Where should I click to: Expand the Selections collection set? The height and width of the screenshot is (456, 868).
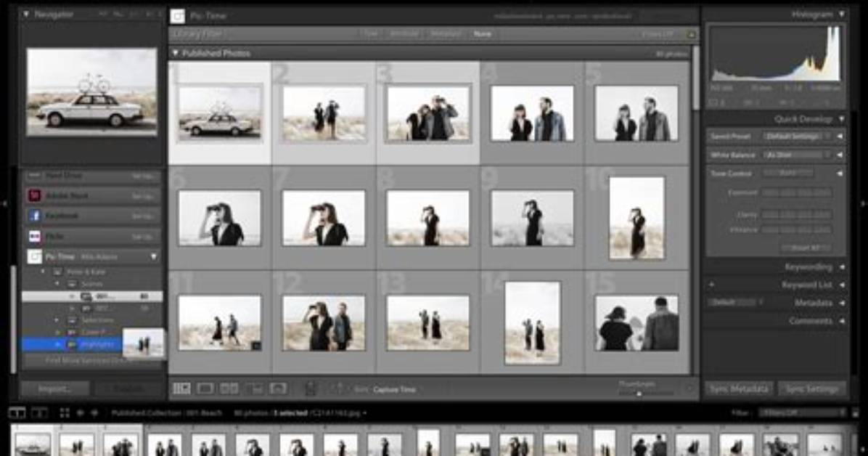[x=57, y=320]
